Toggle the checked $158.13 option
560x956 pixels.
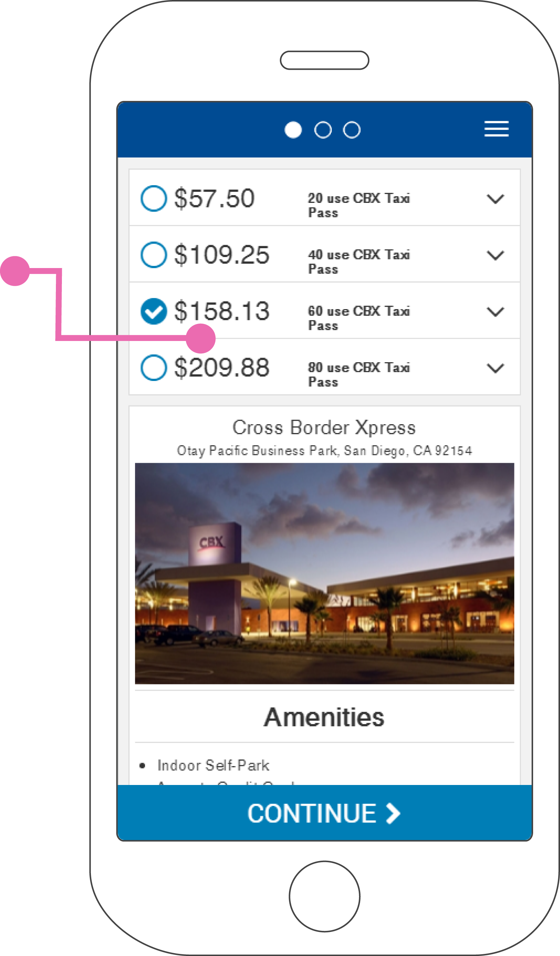154,311
